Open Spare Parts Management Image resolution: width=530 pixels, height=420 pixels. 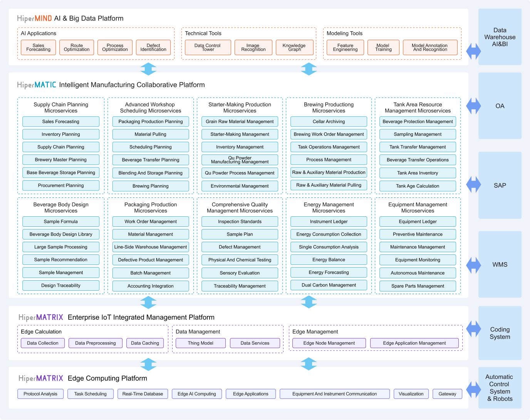(418, 286)
